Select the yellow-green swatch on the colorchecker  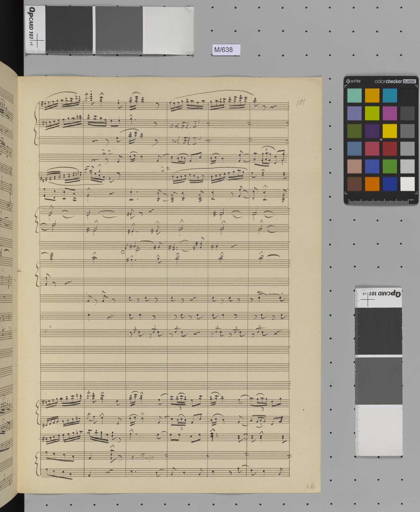[372, 113]
